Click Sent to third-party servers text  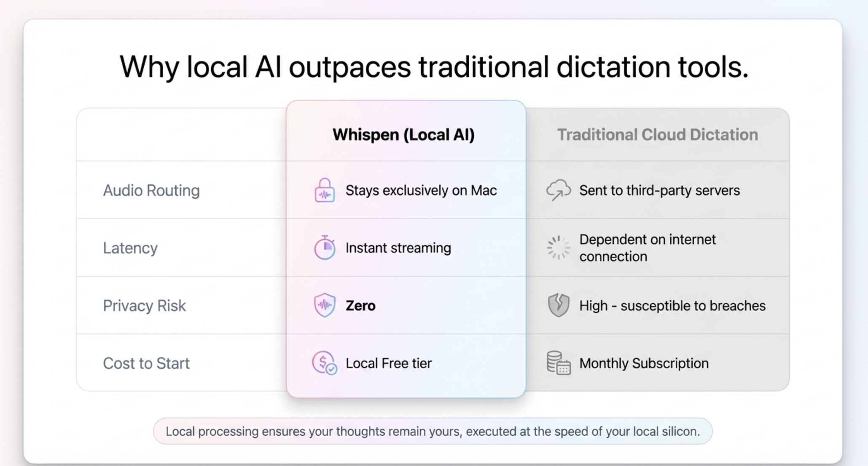(x=659, y=191)
